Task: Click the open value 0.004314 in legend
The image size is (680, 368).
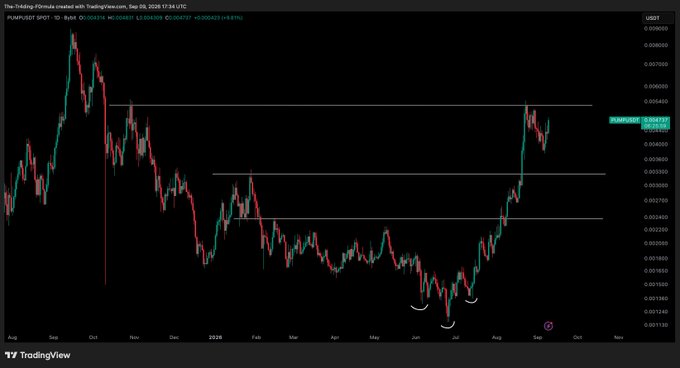Action: tap(95, 18)
